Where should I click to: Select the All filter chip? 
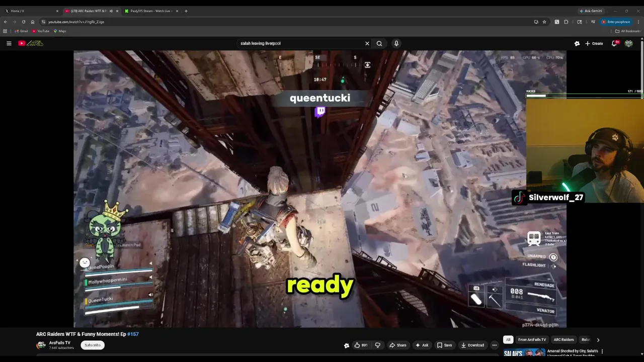click(x=508, y=339)
